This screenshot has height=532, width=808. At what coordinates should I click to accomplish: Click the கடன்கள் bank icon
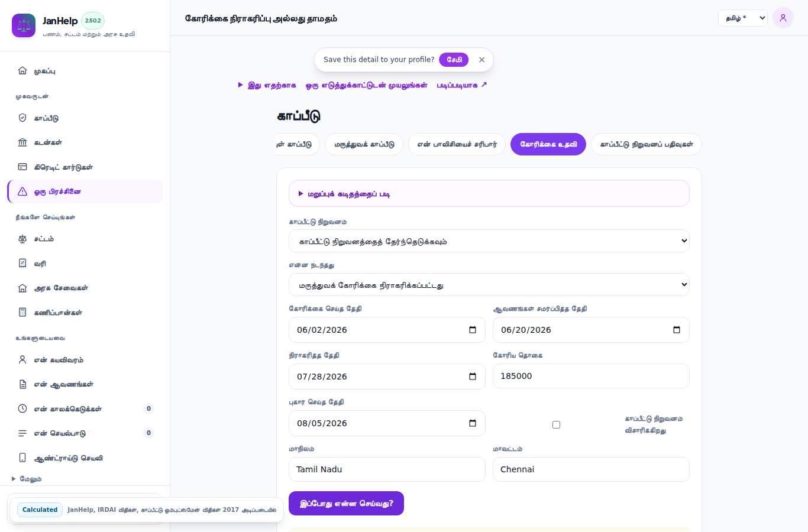coord(22,142)
